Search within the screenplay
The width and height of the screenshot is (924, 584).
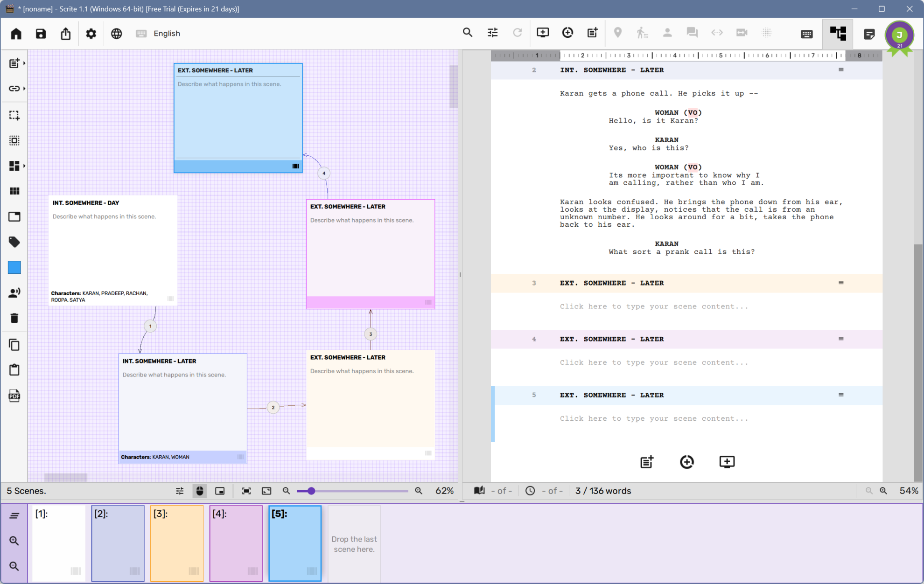click(468, 33)
